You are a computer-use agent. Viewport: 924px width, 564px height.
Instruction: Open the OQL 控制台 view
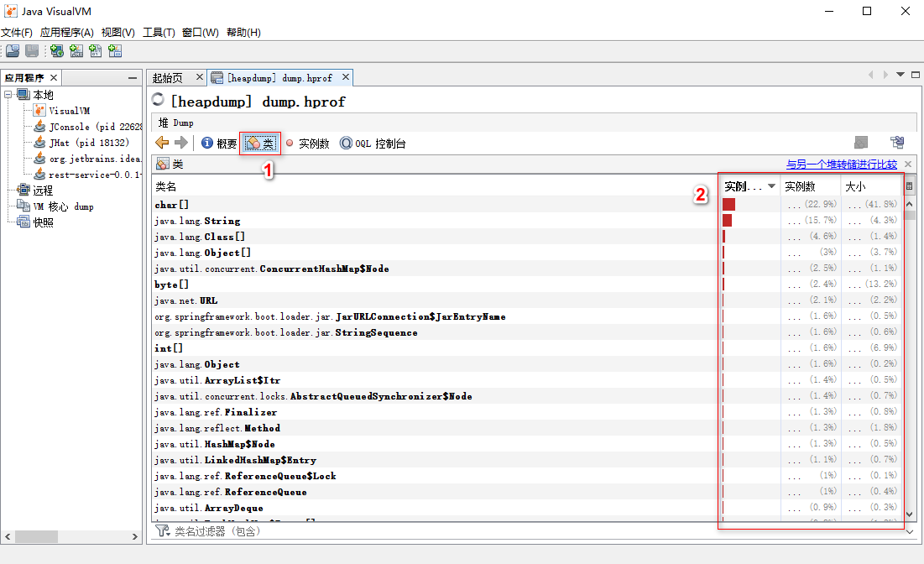point(373,144)
